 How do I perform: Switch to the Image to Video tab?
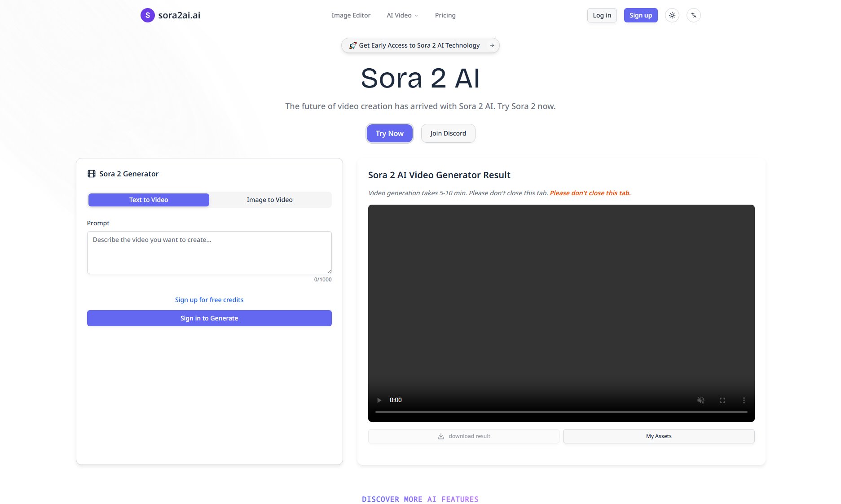(x=269, y=200)
